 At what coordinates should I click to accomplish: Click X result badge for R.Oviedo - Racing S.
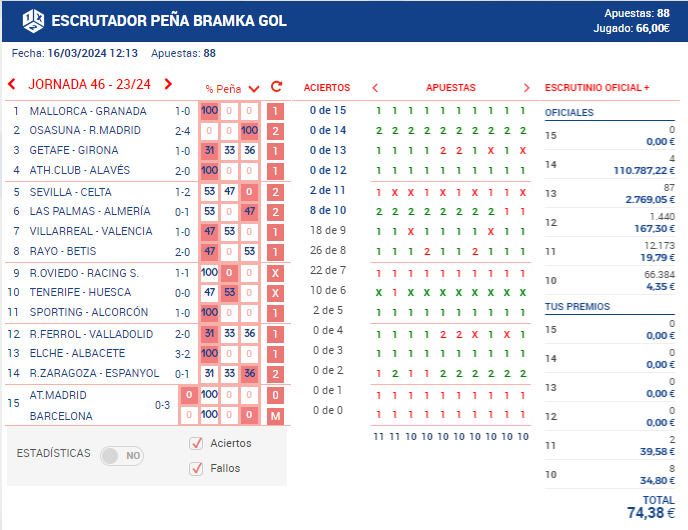pos(276,273)
